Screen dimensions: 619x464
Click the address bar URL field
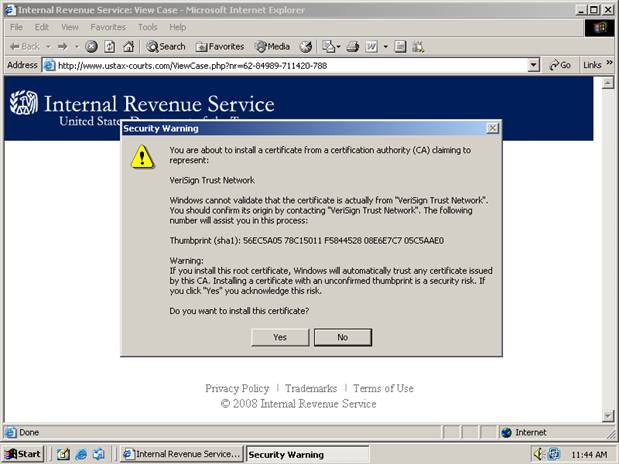tap(291, 66)
